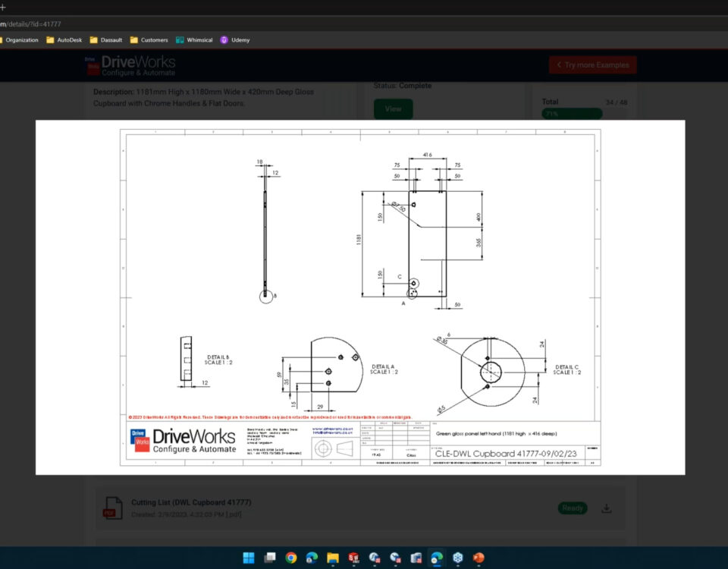728x569 pixels.
Task: Click the Try more Examples button
Action: (x=592, y=64)
